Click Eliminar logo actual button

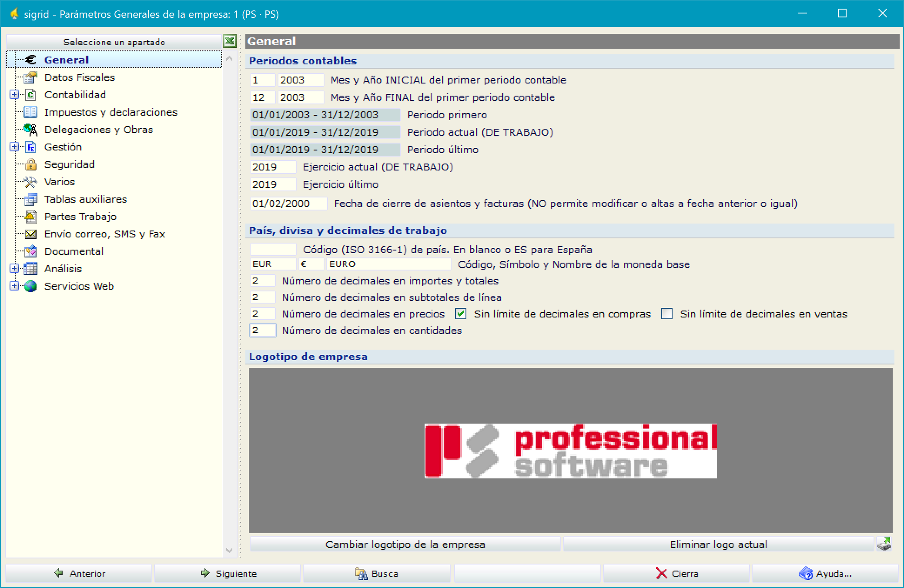point(718,544)
